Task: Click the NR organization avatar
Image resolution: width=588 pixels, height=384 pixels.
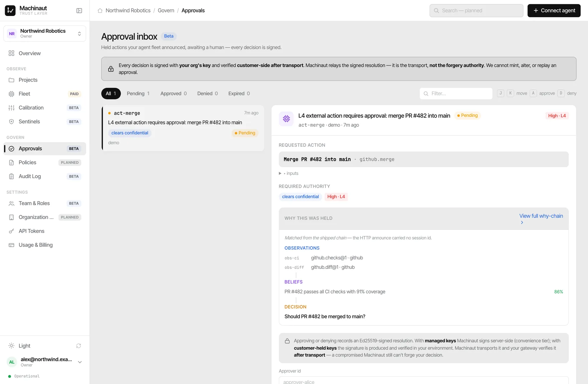Action: pyautogui.click(x=12, y=33)
